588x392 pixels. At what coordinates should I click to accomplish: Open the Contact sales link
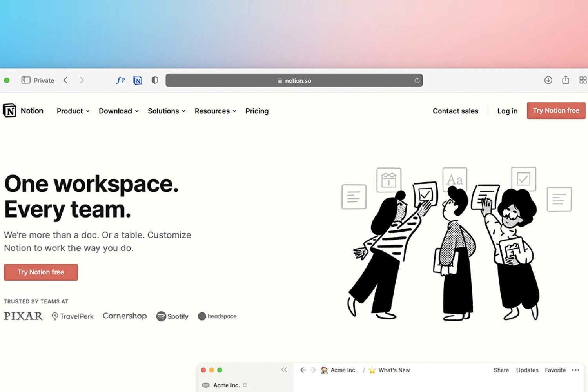[x=456, y=111]
